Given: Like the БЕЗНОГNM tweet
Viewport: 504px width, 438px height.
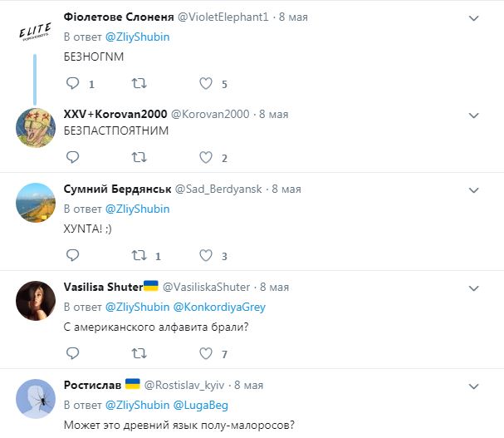Looking at the screenshot, I should pos(207,83).
